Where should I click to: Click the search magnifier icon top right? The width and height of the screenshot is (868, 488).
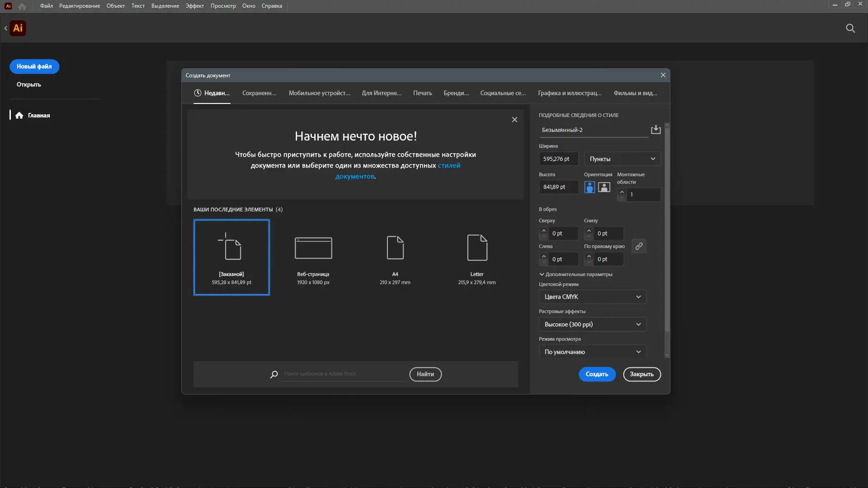click(850, 28)
